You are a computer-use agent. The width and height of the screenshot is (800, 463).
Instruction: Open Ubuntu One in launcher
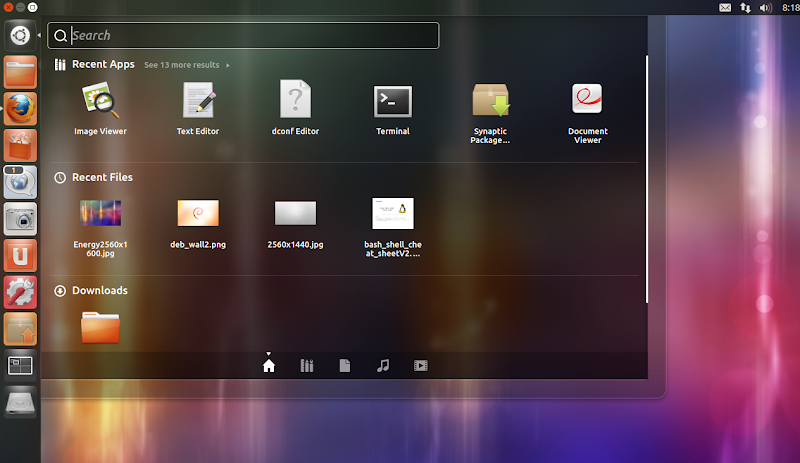coord(20,256)
